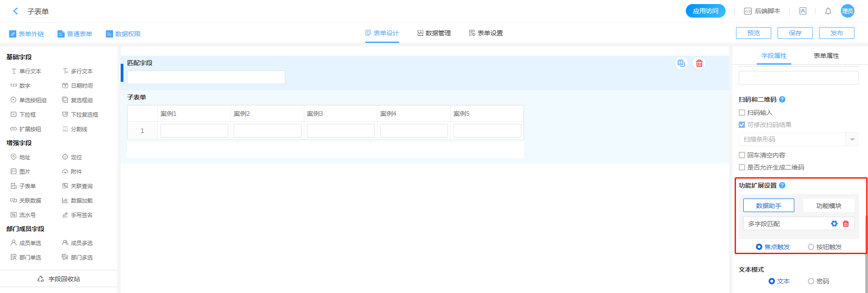Click the 匹配字段 text input box
The height and width of the screenshot is (293, 868).
206,77
